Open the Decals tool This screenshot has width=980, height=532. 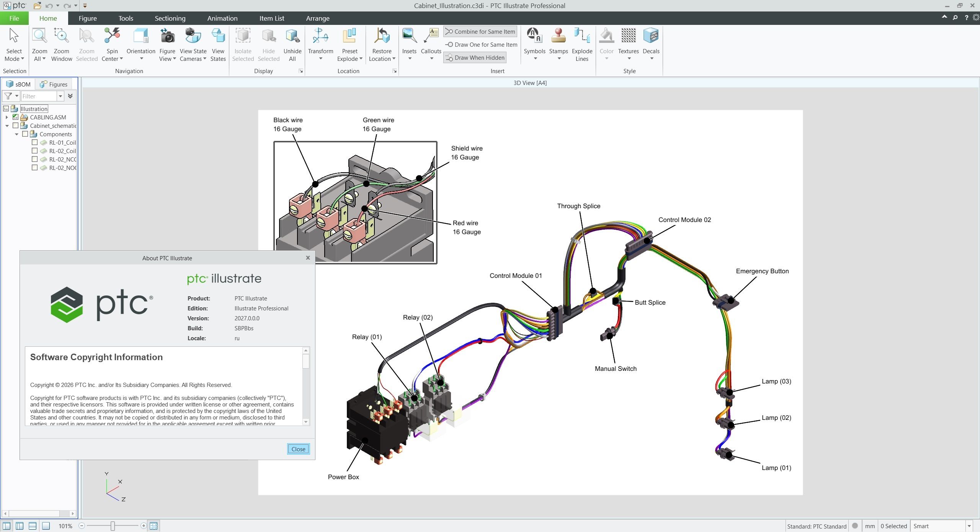click(x=651, y=45)
